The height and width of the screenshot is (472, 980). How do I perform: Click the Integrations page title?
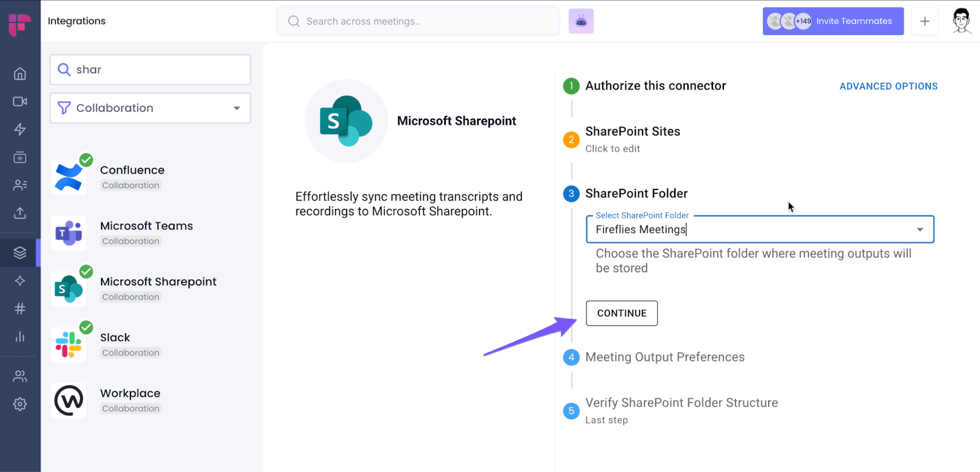77,21
